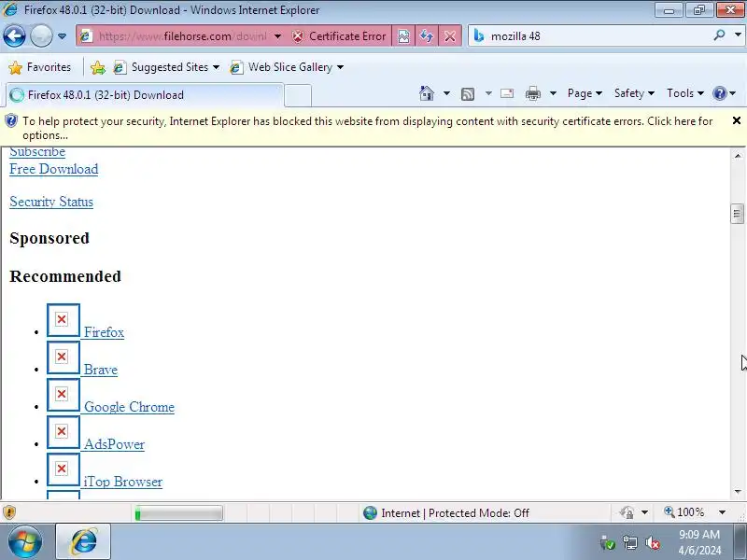Click the Home page icon

427,93
